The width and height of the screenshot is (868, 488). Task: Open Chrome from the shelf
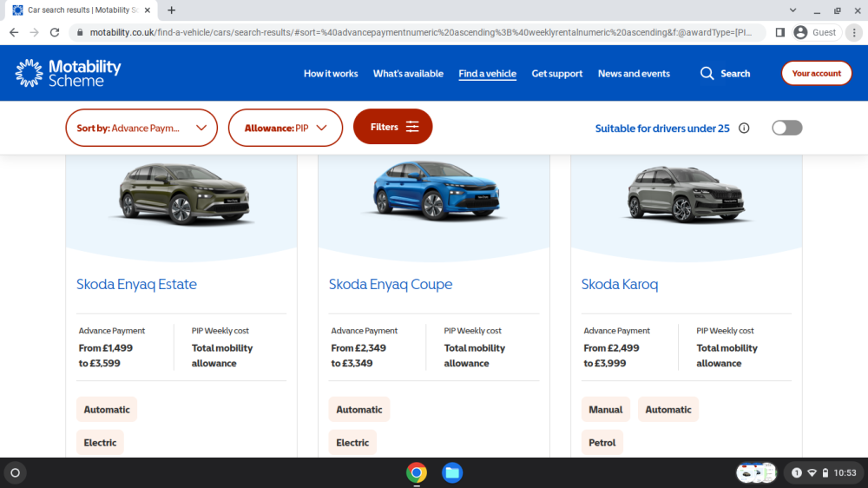coord(417,472)
